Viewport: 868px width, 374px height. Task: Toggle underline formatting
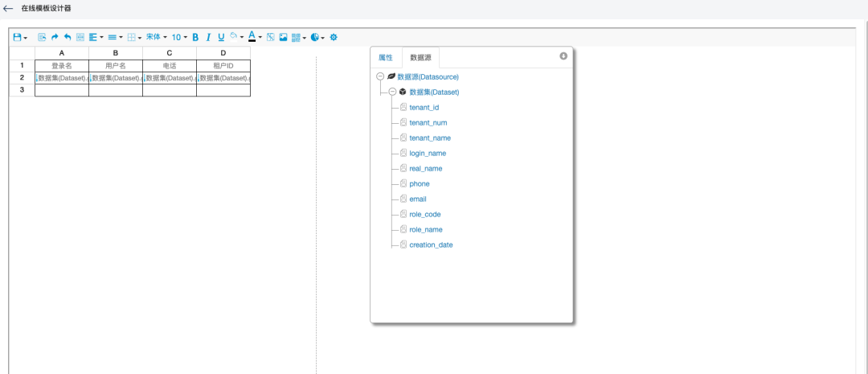[221, 37]
